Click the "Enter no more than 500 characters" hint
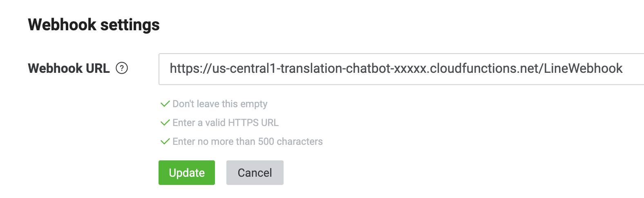Screen dimensions: 644x198 (x=248, y=142)
